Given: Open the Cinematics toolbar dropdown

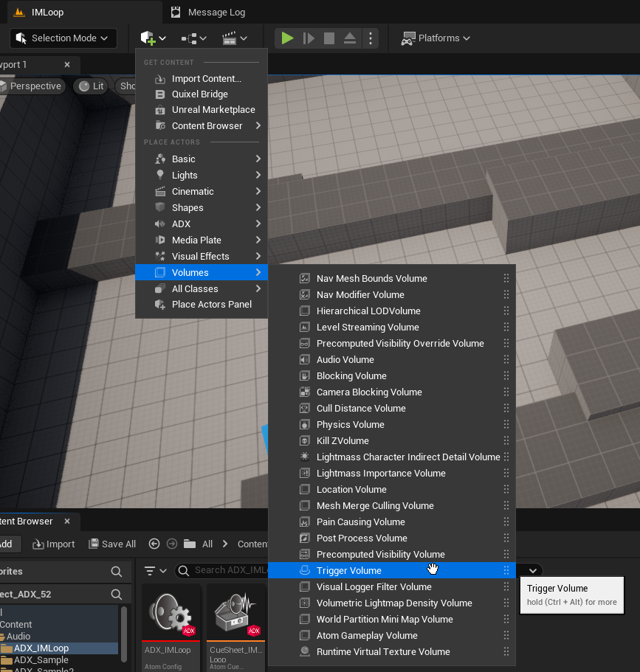Looking at the screenshot, I should (234, 38).
